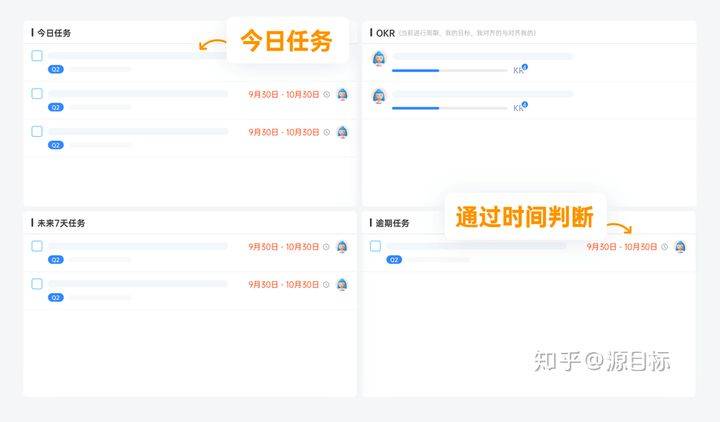The width and height of the screenshot is (720, 422).
Task: Click clock icon on second 未来7天任务 row
Action: click(326, 285)
